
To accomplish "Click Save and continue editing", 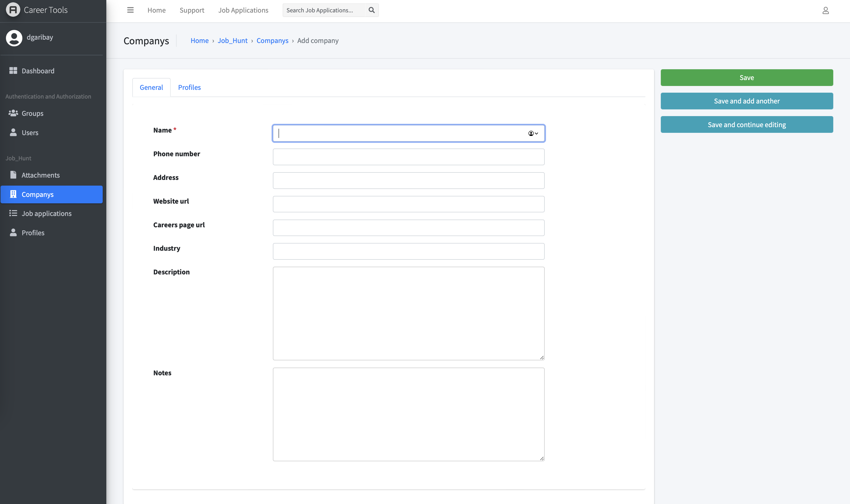I will click(747, 125).
